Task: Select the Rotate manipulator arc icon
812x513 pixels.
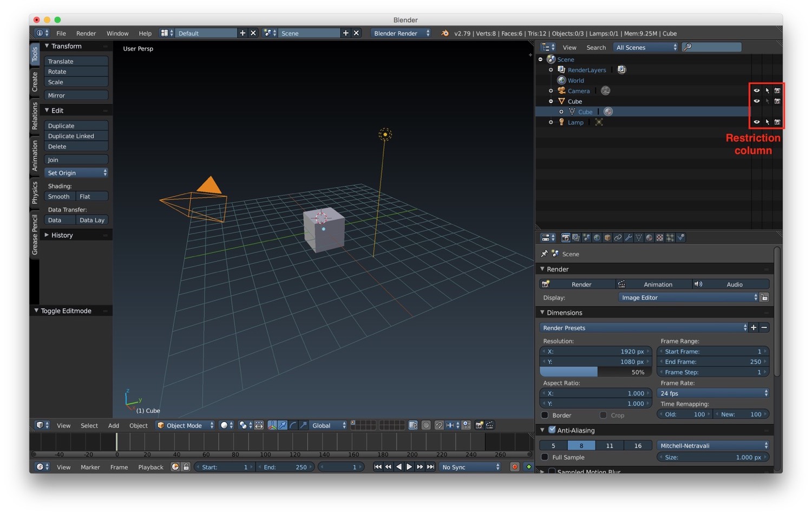Action: pos(293,425)
